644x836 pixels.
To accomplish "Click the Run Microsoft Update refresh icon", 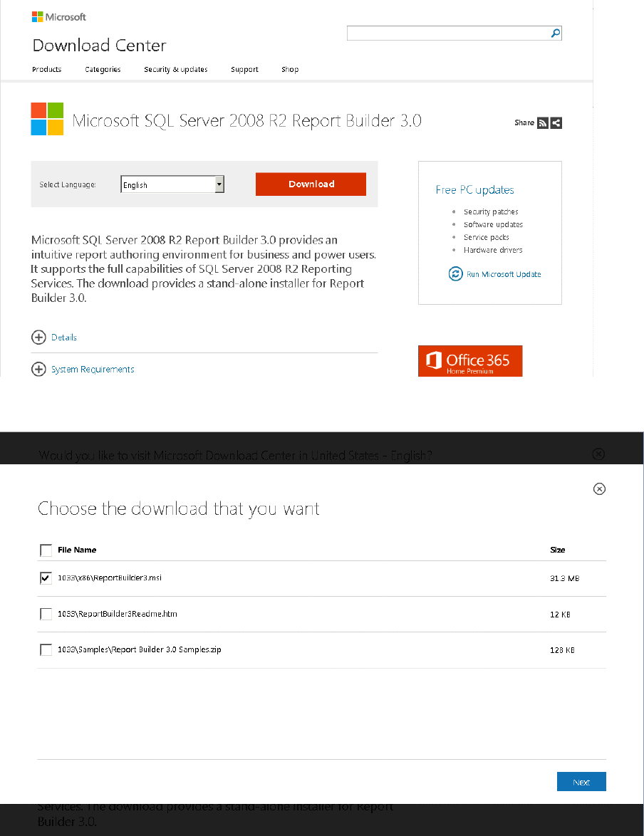I will (455, 274).
